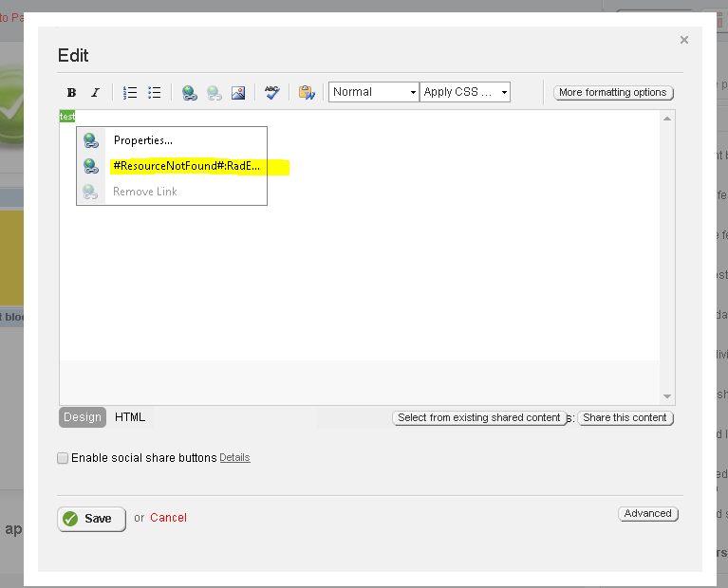Open the Apply CSS class dropdown

tap(465, 92)
